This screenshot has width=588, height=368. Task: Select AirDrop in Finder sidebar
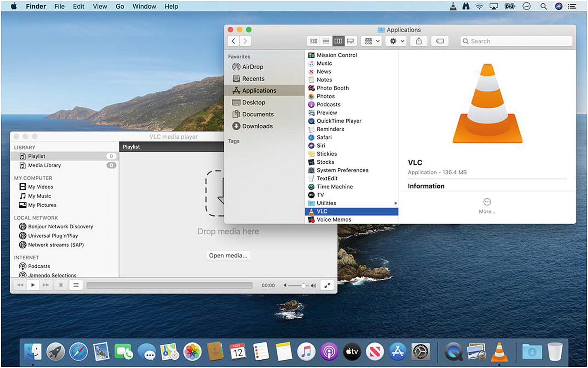(x=264, y=67)
